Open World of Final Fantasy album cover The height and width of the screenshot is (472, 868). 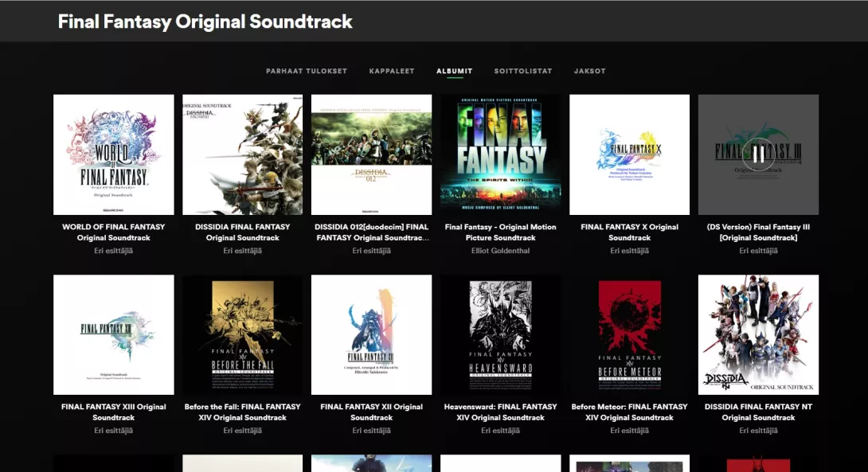tap(114, 154)
